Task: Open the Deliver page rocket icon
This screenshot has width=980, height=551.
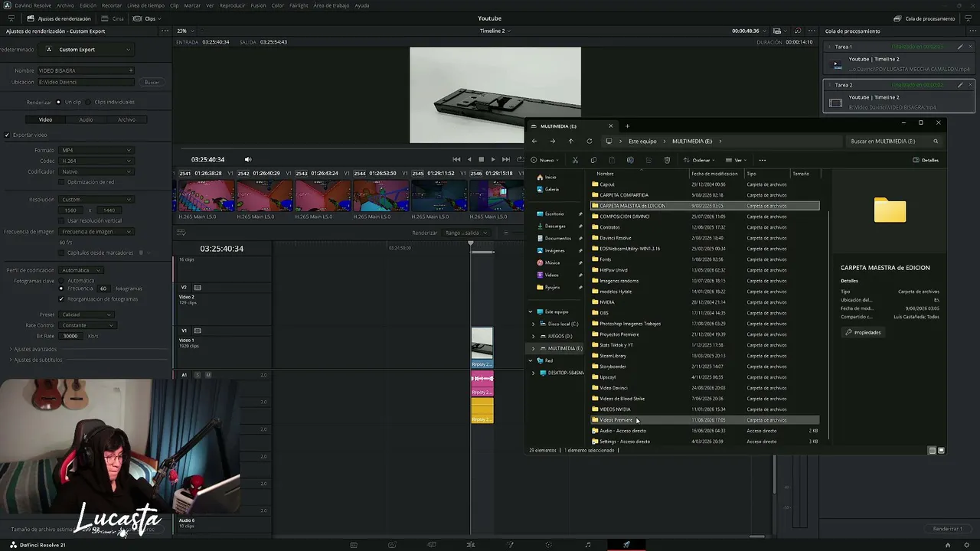Action: coord(626,545)
